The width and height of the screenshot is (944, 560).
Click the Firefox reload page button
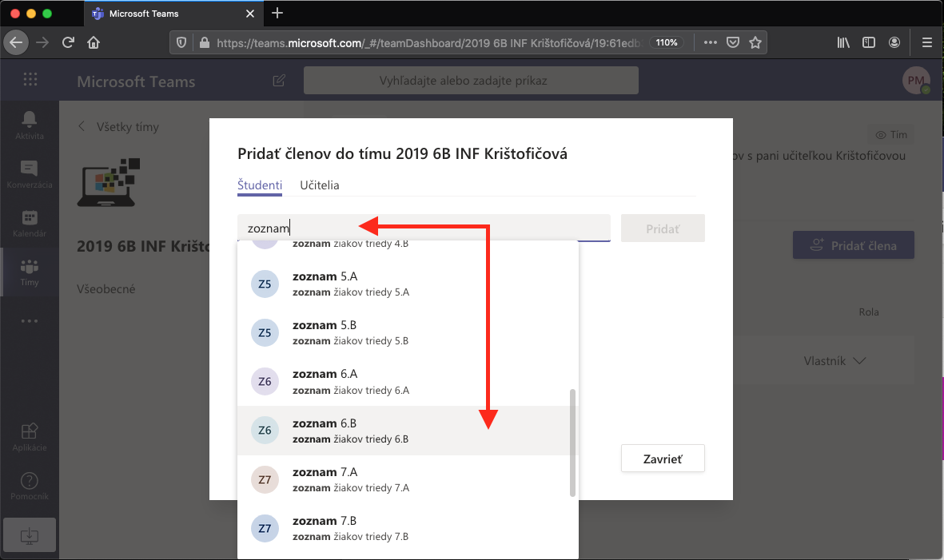pyautogui.click(x=69, y=42)
